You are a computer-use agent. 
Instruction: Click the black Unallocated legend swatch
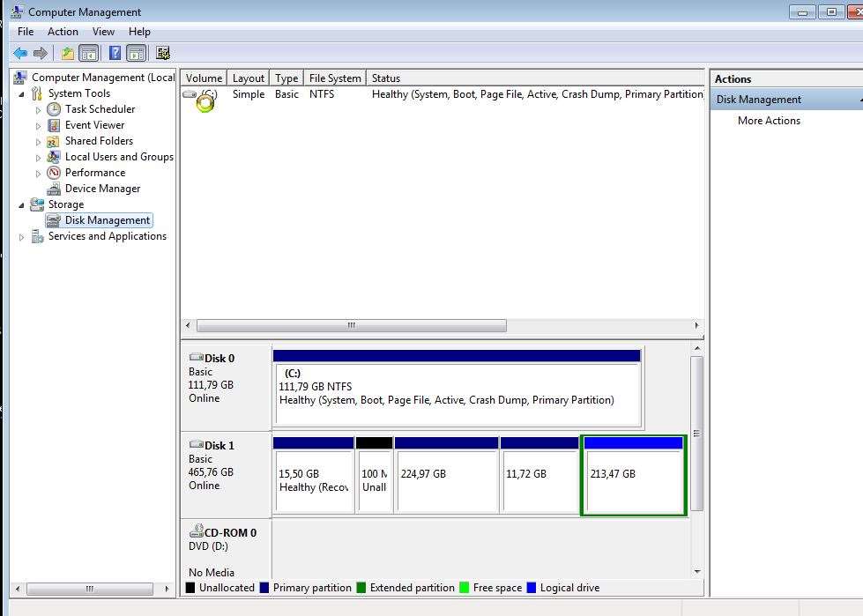pos(190,588)
